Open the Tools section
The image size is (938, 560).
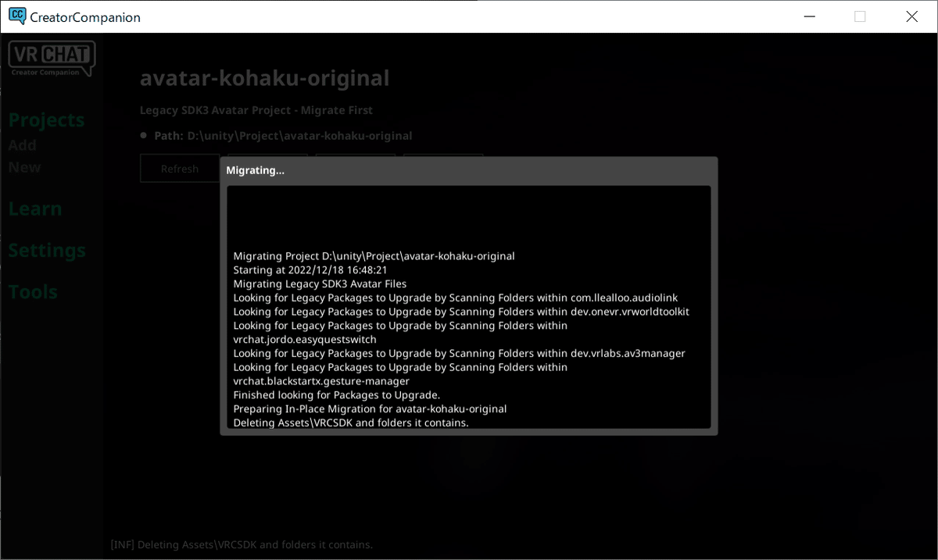pos(33,292)
